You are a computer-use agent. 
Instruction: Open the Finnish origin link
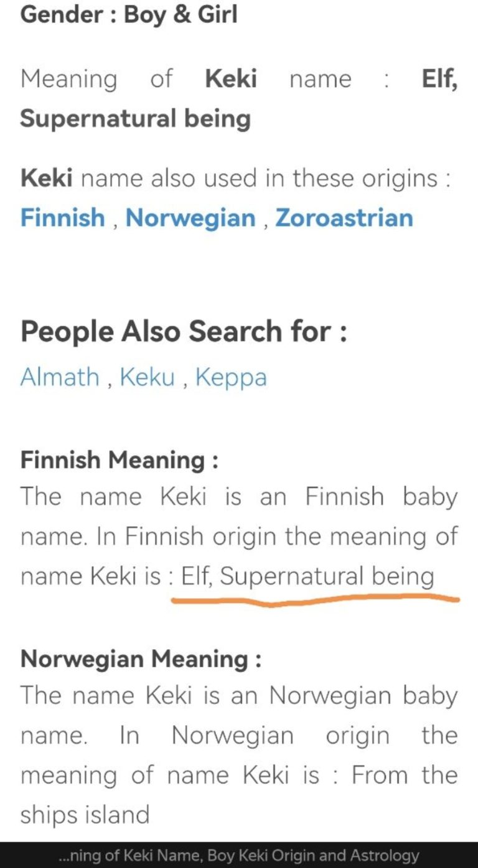[x=63, y=218]
